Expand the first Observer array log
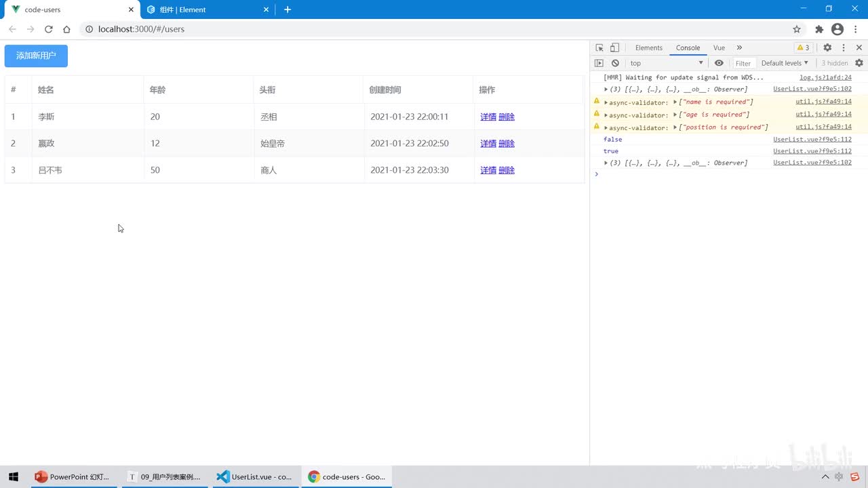The image size is (868, 488). click(606, 89)
